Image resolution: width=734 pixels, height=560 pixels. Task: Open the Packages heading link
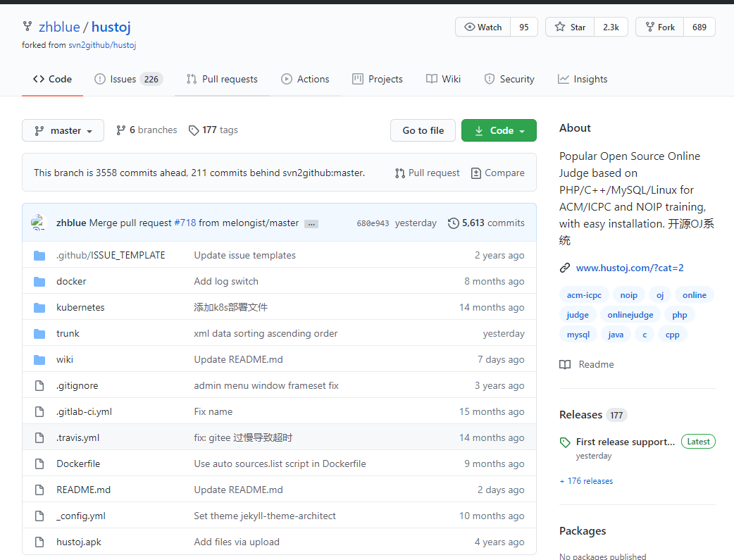(583, 531)
